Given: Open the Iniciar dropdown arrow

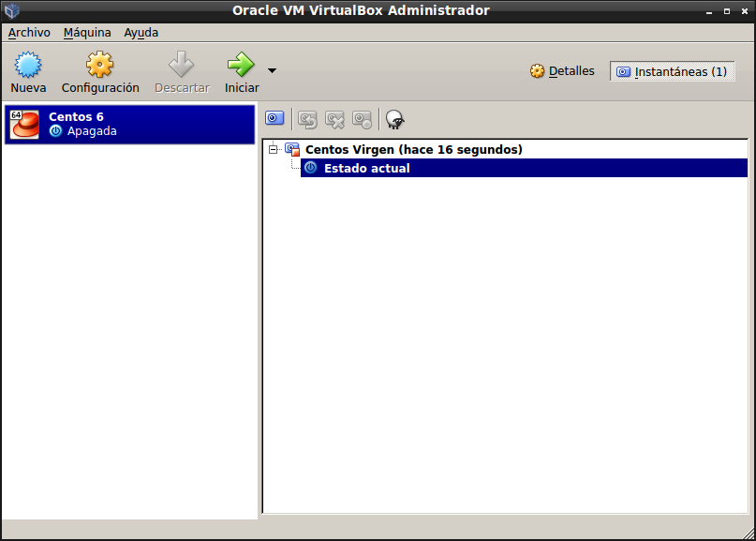Looking at the screenshot, I should pos(272,70).
